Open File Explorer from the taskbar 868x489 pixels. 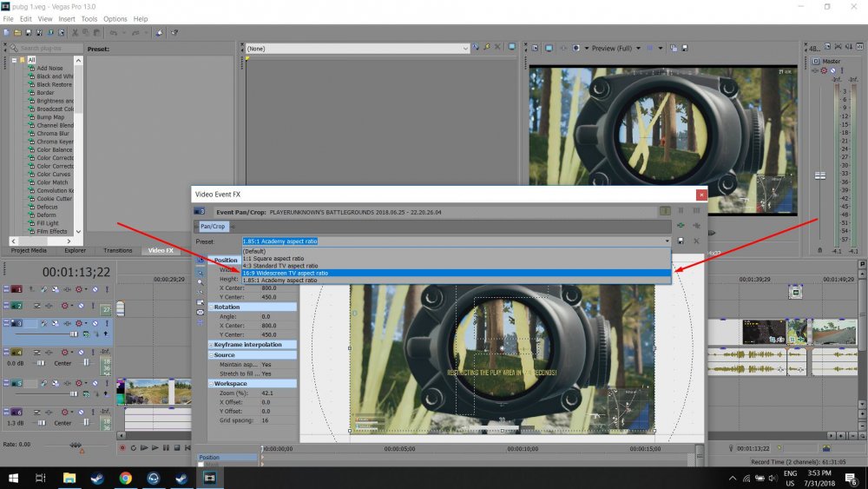point(69,478)
